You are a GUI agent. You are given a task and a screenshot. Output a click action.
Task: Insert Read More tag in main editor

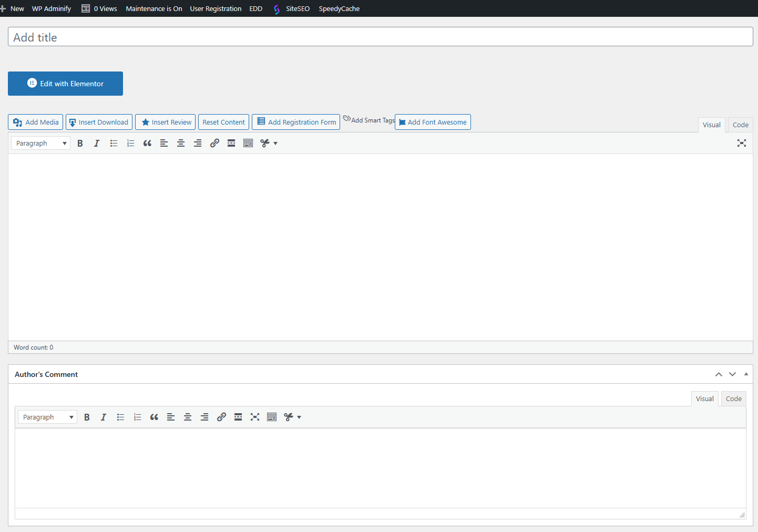(x=231, y=144)
